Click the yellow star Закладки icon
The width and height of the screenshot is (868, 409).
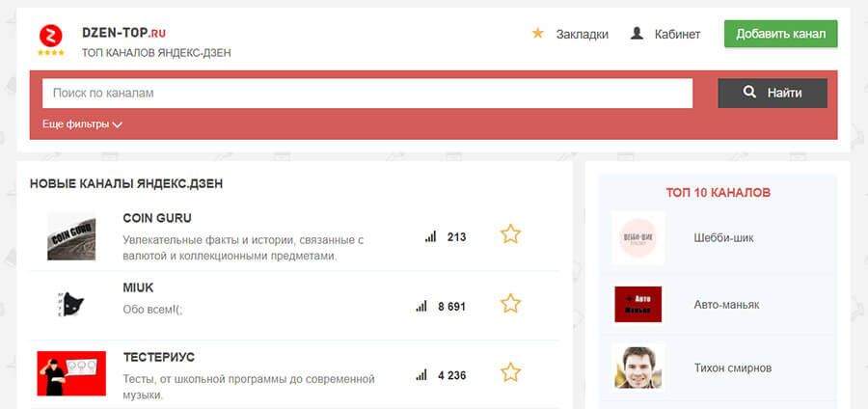coord(537,34)
